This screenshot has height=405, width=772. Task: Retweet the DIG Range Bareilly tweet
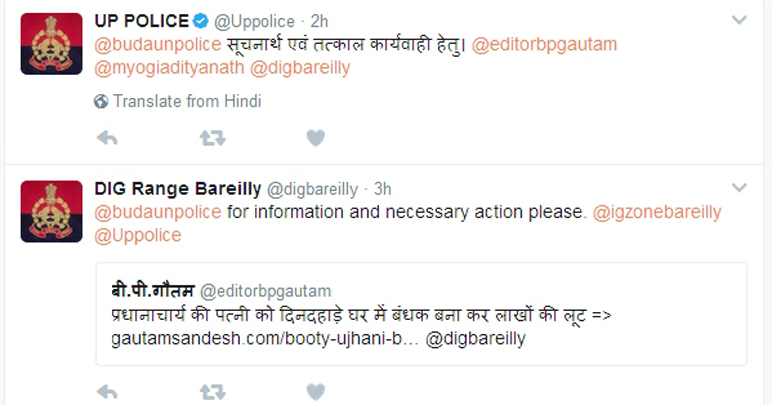click(212, 391)
